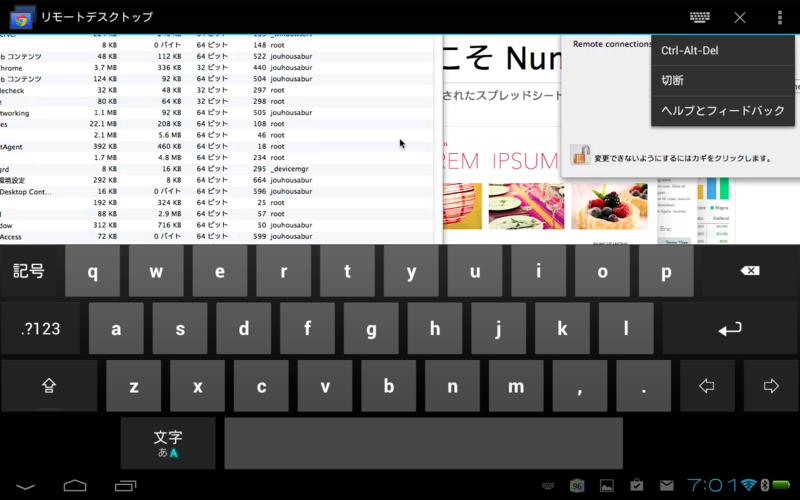Tap the X disconnect icon in top bar
Screen dimensions: 800x500
(740, 17)
